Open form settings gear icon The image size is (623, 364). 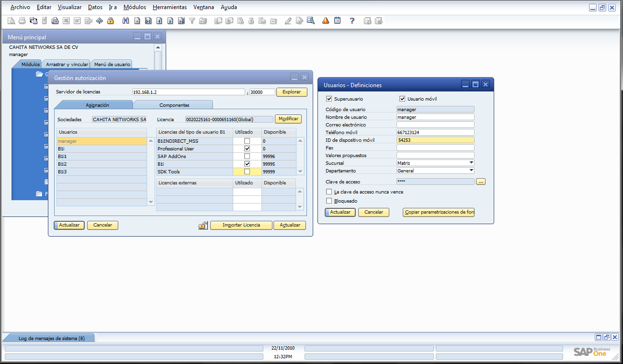coord(299,21)
